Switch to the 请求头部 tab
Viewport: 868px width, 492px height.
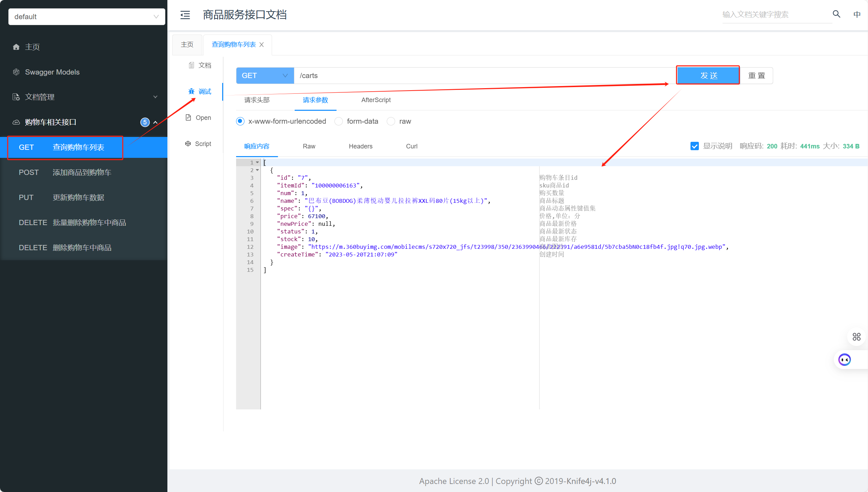pos(257,100)
